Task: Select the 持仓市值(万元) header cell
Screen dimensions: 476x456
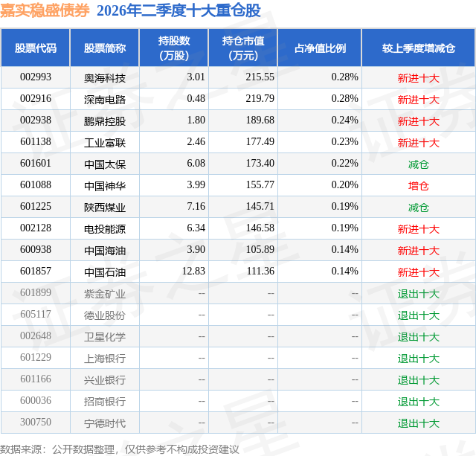Action: [x=243, y=48]
